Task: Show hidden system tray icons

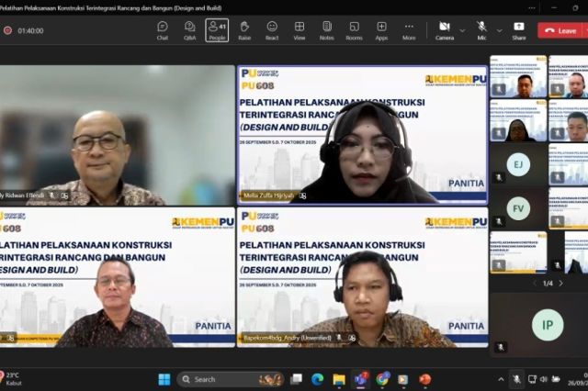Action: pos(501,379)
